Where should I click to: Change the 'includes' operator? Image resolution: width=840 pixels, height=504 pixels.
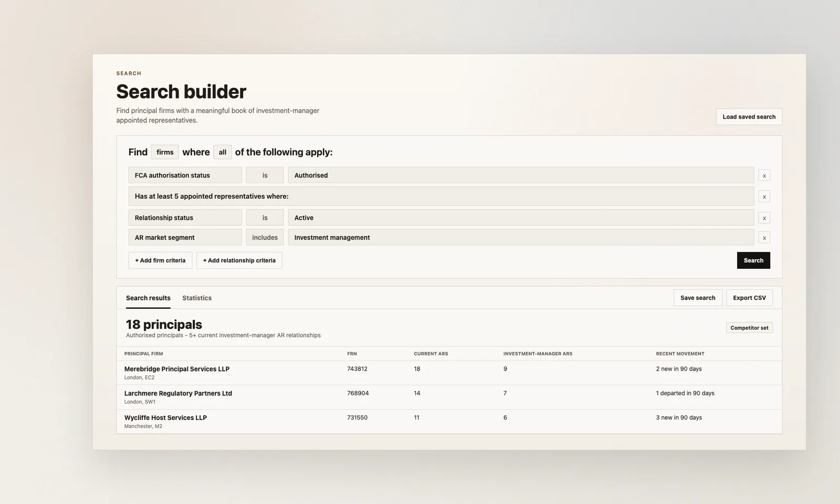tap(265, 237)
